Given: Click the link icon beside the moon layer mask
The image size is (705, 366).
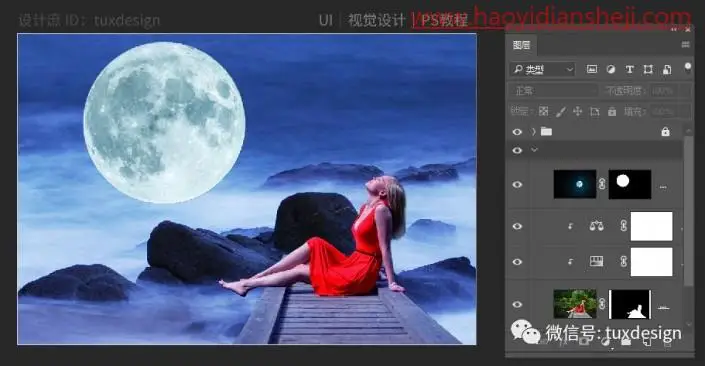Looking at the screenshot, I should pos(602,184).
